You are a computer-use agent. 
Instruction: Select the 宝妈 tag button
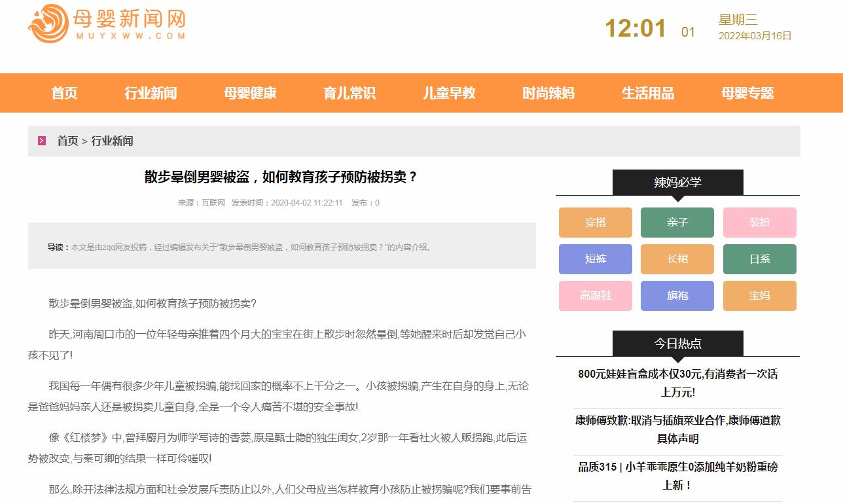760,296
